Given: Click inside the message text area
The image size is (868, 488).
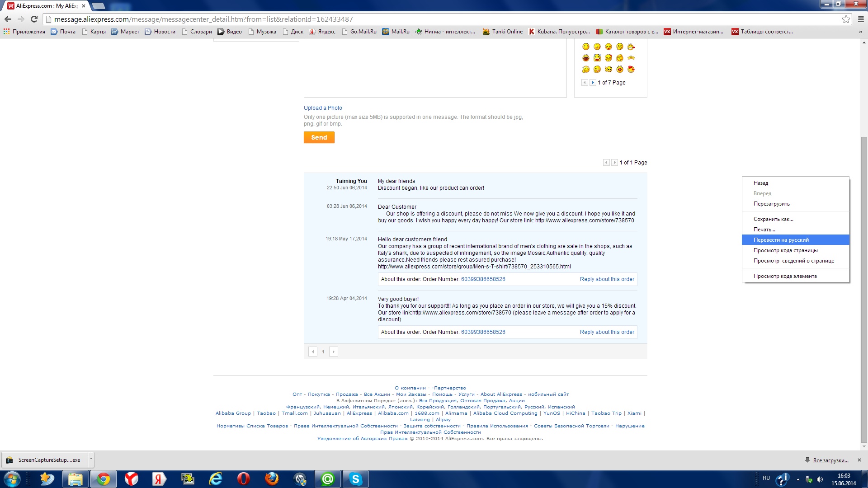Looking at the screenshot, I should click(435, 68).
